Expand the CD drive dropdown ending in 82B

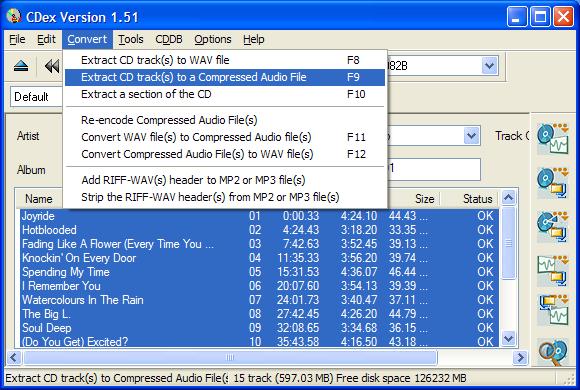489,66
